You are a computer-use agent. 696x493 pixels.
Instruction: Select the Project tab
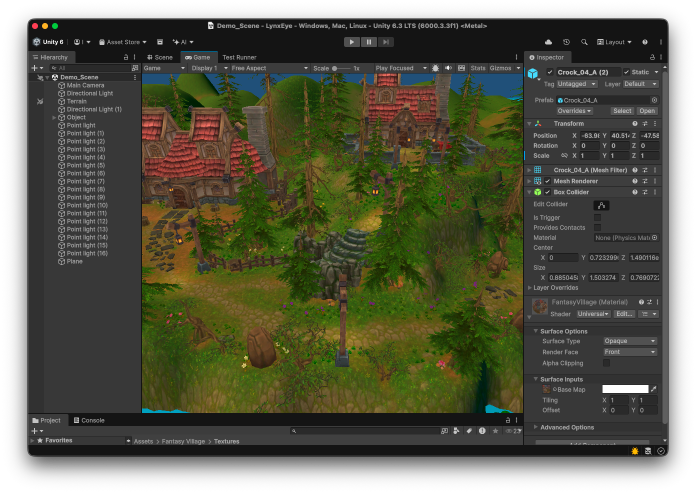(x=46, y=420)
